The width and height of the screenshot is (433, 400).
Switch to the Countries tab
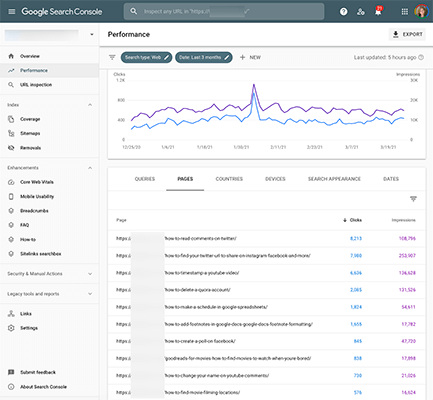(x=229, y=179)
